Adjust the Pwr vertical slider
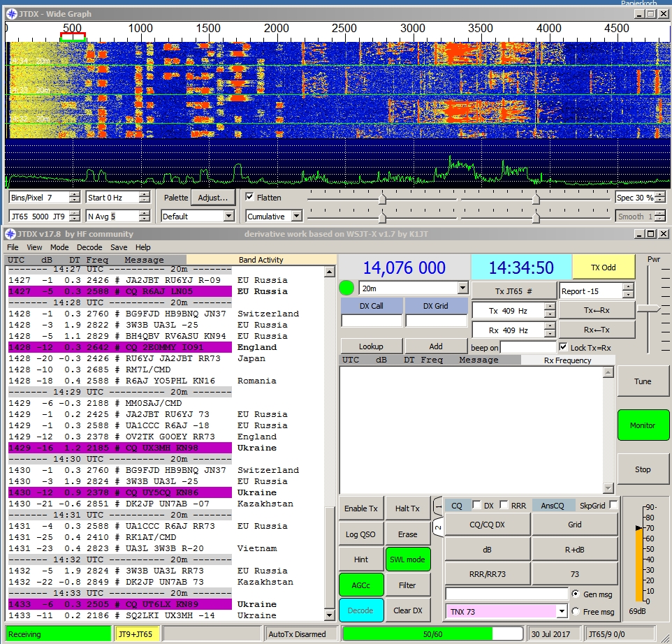 (649, 309)
